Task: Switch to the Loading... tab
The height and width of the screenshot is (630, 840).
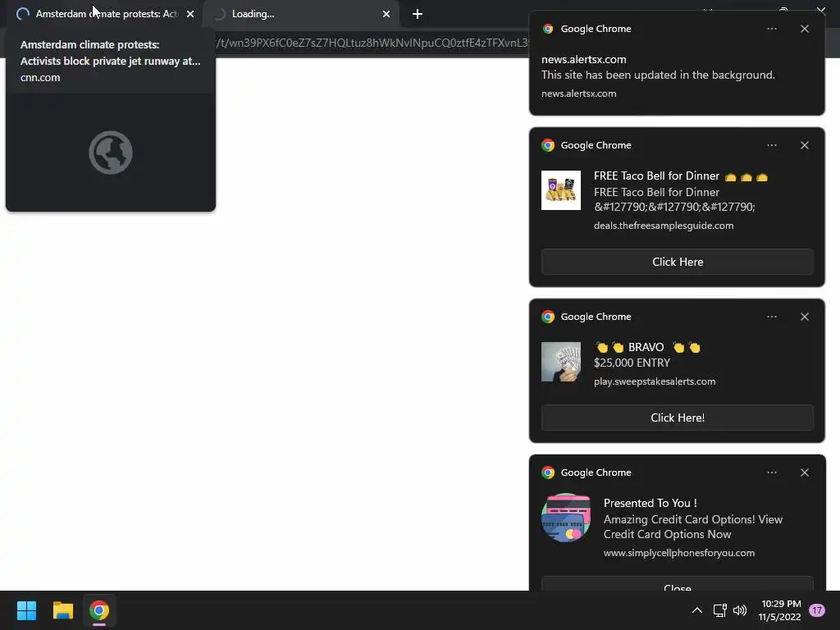Action: (x=300, y=14)
